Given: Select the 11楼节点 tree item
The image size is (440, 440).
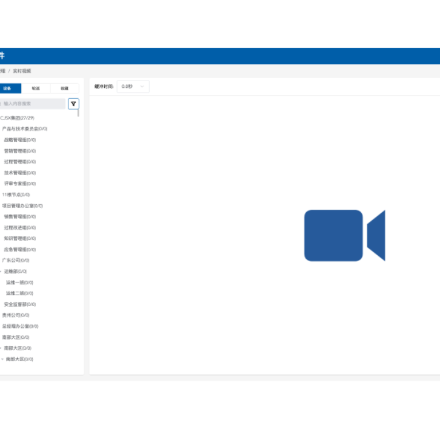Looking at the screenshot, I should [16, 195].
